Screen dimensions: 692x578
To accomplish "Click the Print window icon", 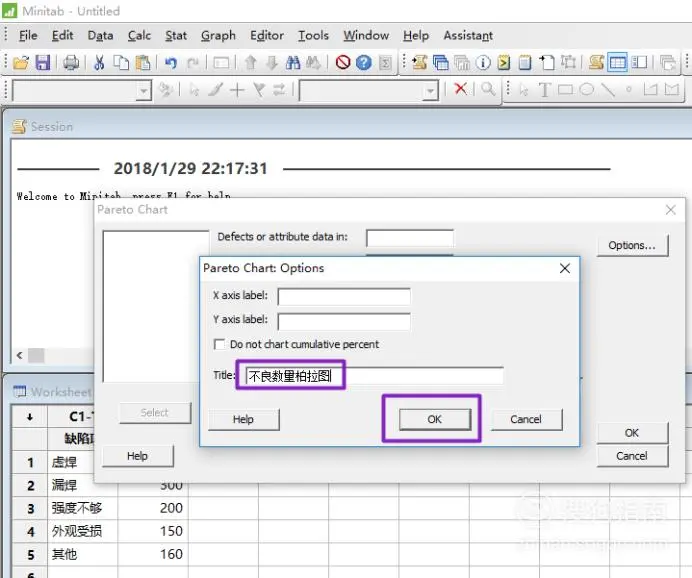I will [x=71, y=62].
